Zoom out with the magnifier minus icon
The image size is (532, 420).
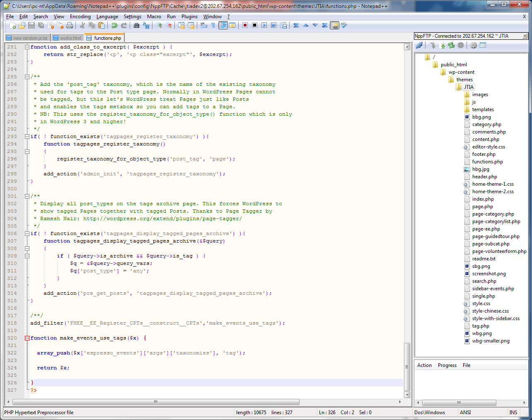[169, 25]
